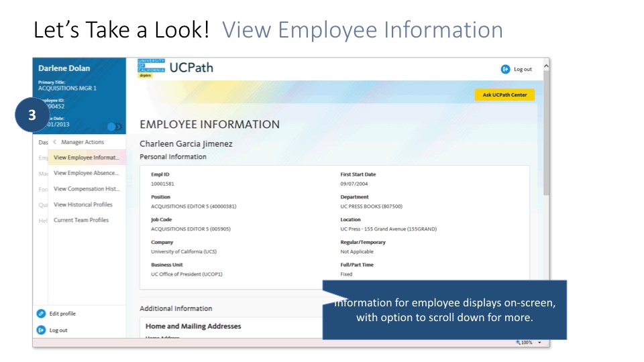
Task: Click Additional Information heading
Action: pyautogui.click(x=176, y=308)
